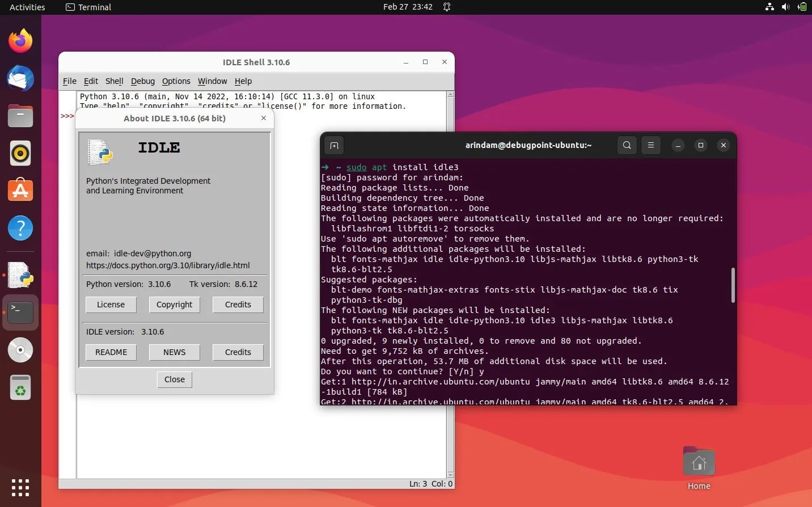The image size is (812, 507).
Task: Click Activities in the top bar
Action: [27, 7]
